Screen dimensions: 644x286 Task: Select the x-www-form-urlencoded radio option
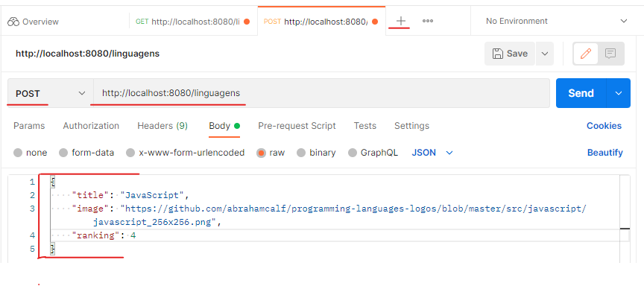(x=130, y=153)
